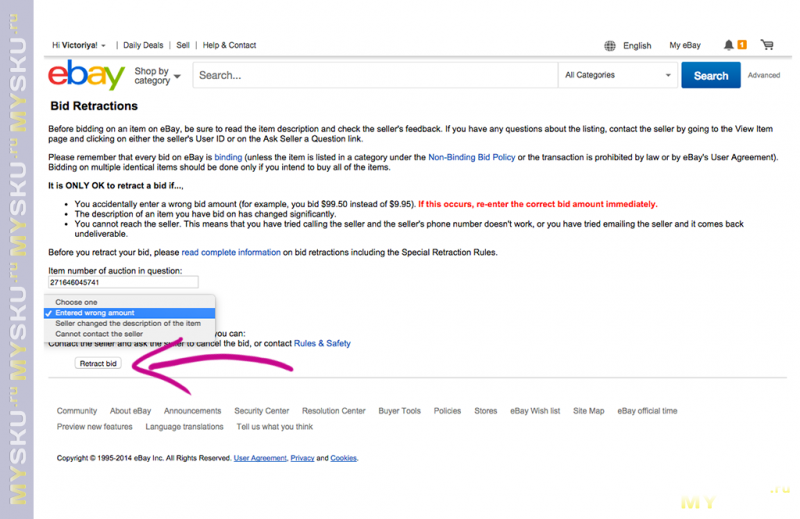
Task: Open My eBay link
Action: click(x=685, y=45)
